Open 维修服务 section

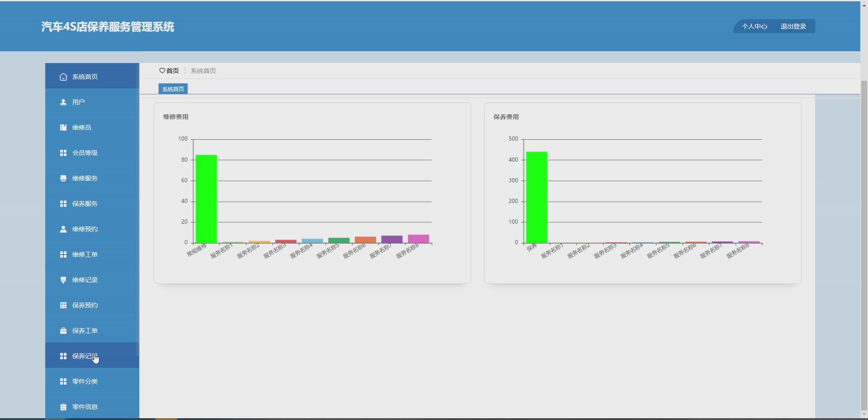(92, 178)
